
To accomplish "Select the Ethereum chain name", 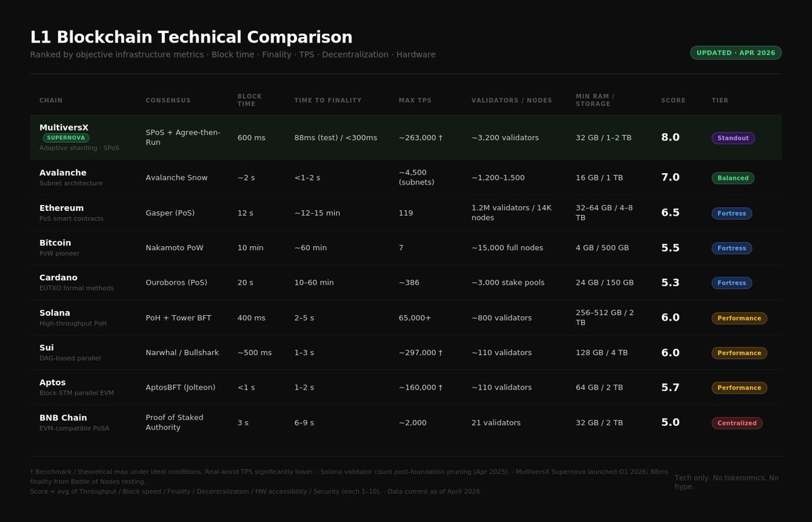I will (x=62, y=208).
